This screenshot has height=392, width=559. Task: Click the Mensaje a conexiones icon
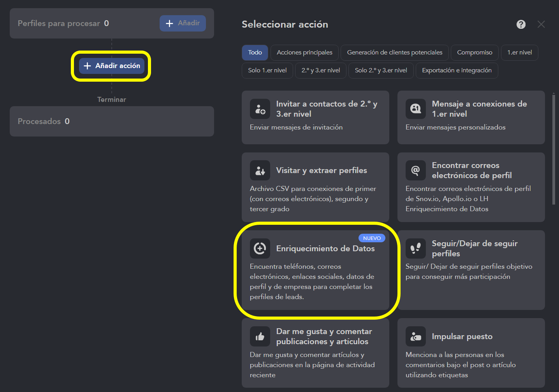coord(416,109)
